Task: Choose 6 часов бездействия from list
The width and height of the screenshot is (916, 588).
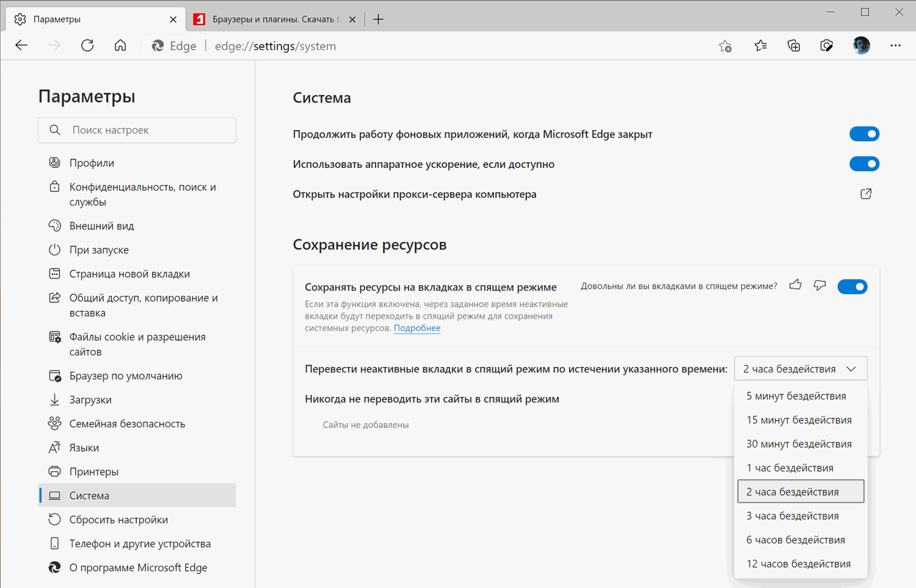Action: (x=796, y=540)
